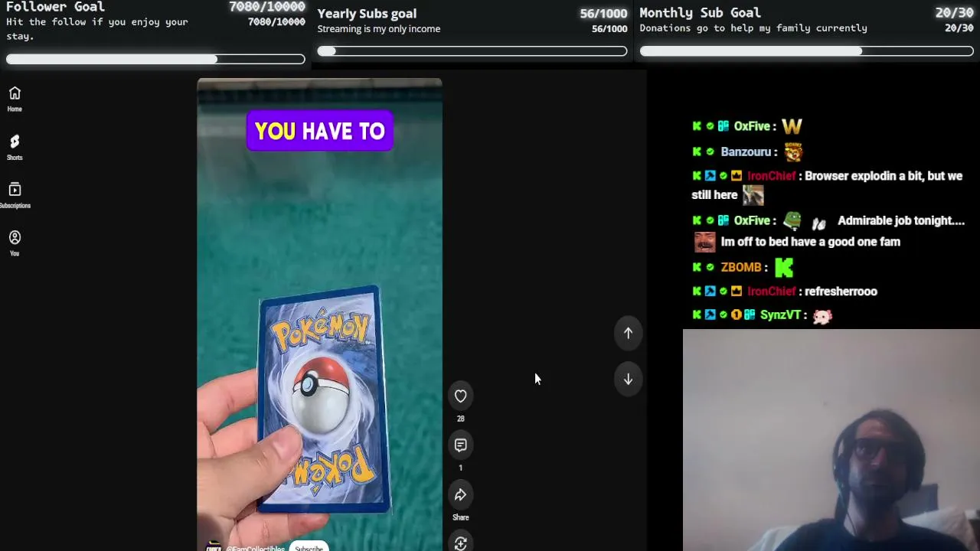This screenshot has width=980, height=551.
Task: Click the 'refresherrooo' chat message
Action: tap(841, 291)
